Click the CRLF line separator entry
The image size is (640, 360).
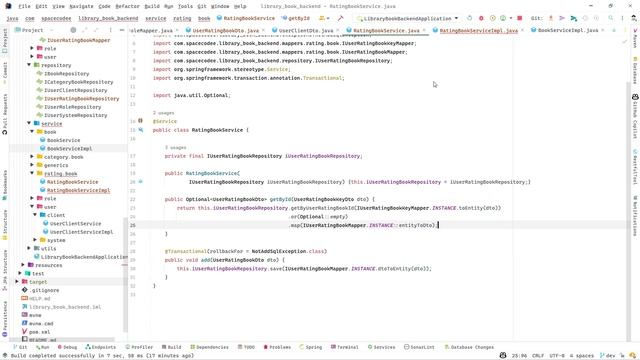(538, 356)
